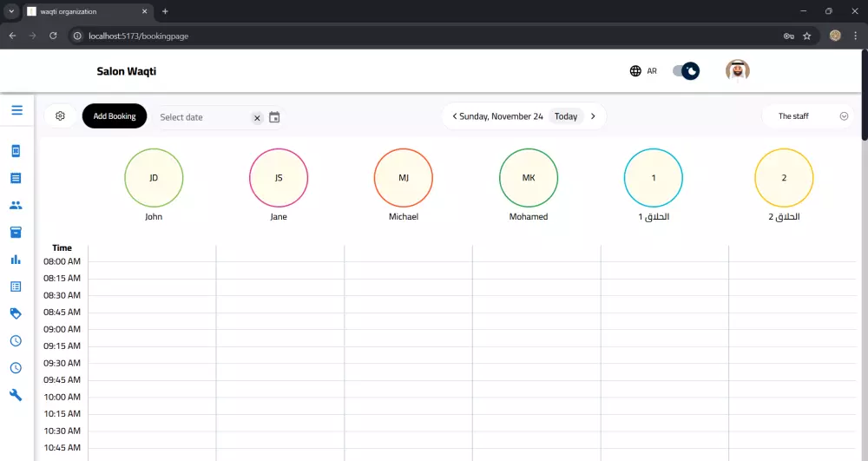Select staff member Mohamed's MK avatar
868x461 pixels.
529,178
